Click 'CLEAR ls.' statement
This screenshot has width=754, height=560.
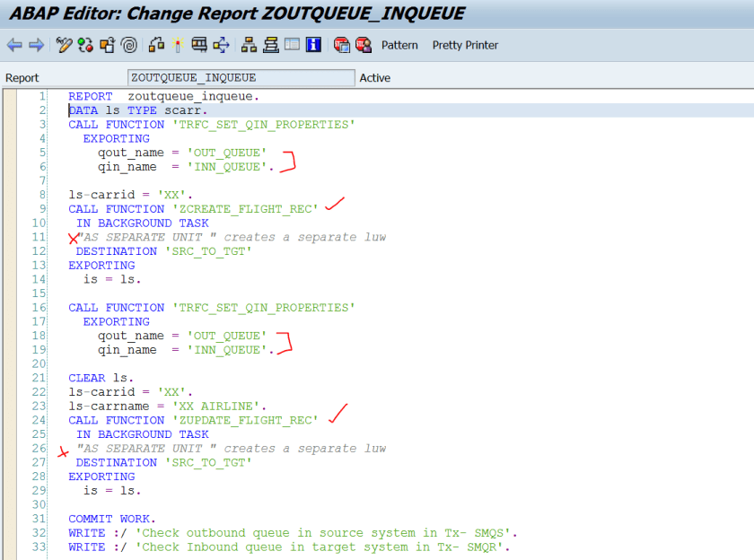[101, 379]
